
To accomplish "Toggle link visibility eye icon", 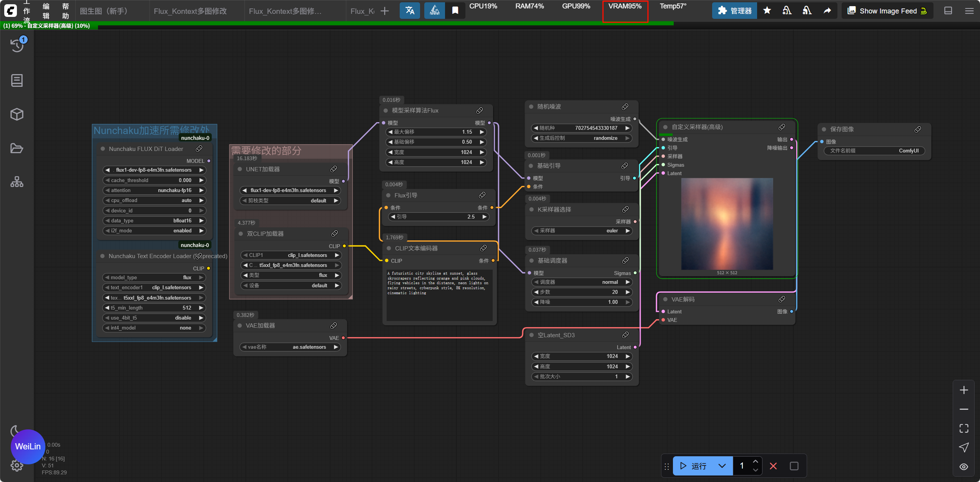I will click(963, 467).
